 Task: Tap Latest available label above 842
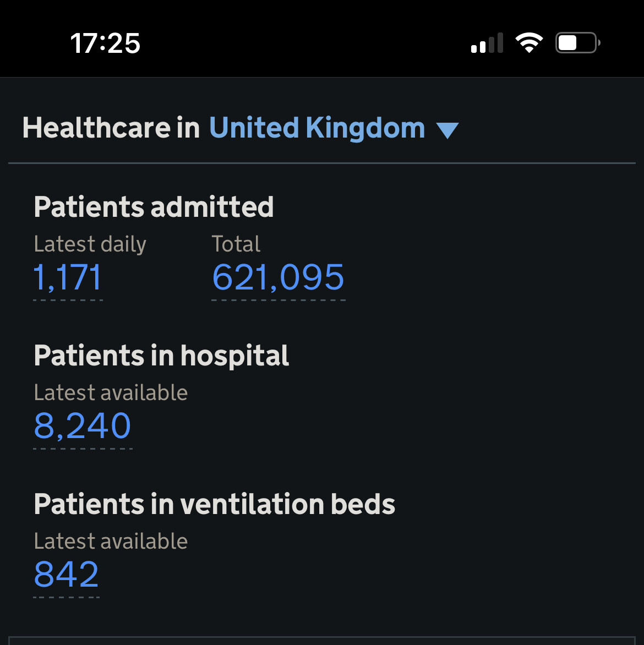(111, 541)
